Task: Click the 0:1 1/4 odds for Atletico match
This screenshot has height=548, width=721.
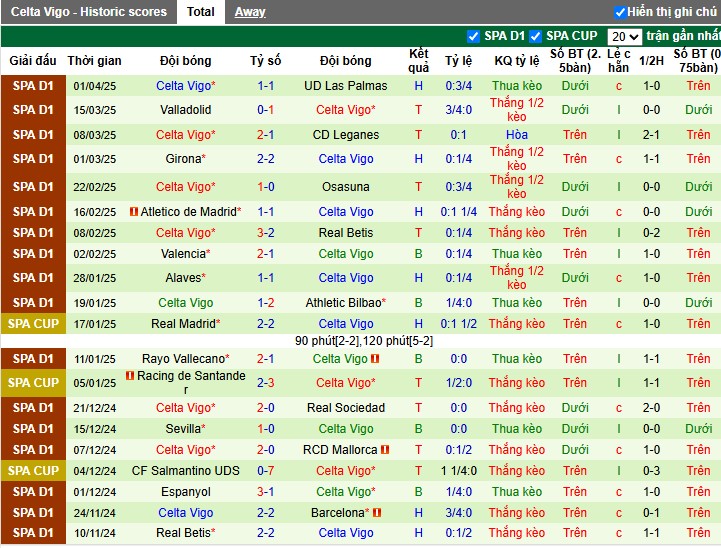Action: (x=458, y=211)
